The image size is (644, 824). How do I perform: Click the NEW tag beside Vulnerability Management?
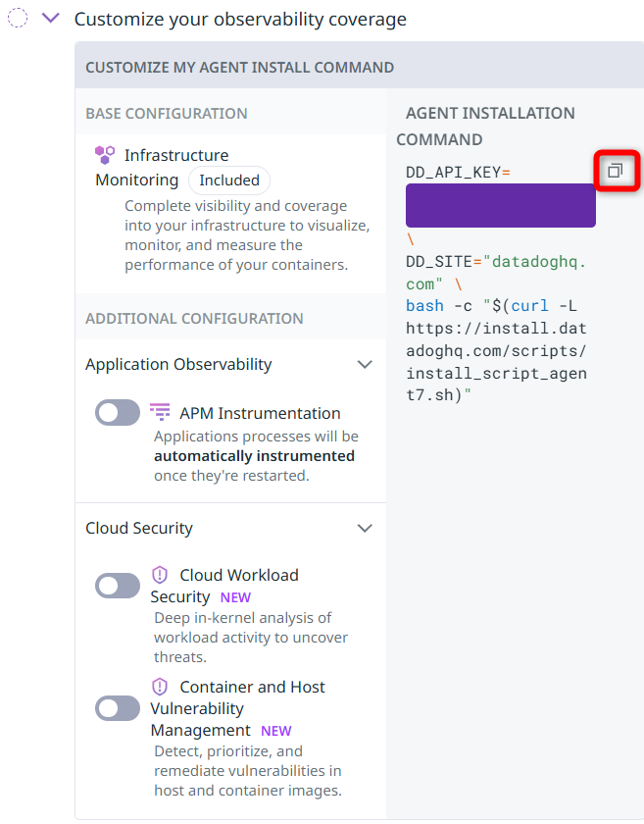pos(276,731)
